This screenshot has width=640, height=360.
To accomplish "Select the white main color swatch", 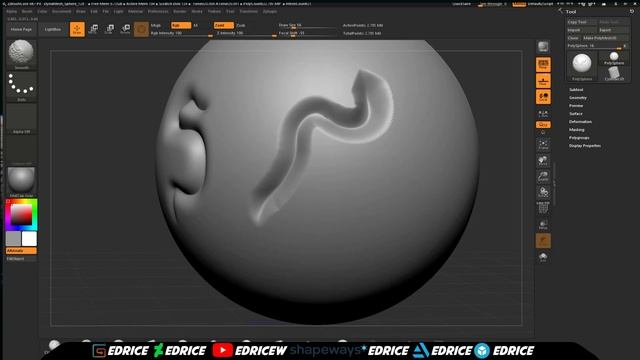I will (x=29, y=238).
